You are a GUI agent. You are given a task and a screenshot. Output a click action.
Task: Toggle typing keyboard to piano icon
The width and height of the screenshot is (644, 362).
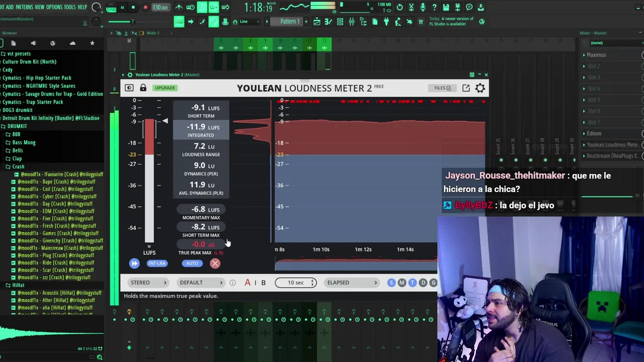click(179, 22)
